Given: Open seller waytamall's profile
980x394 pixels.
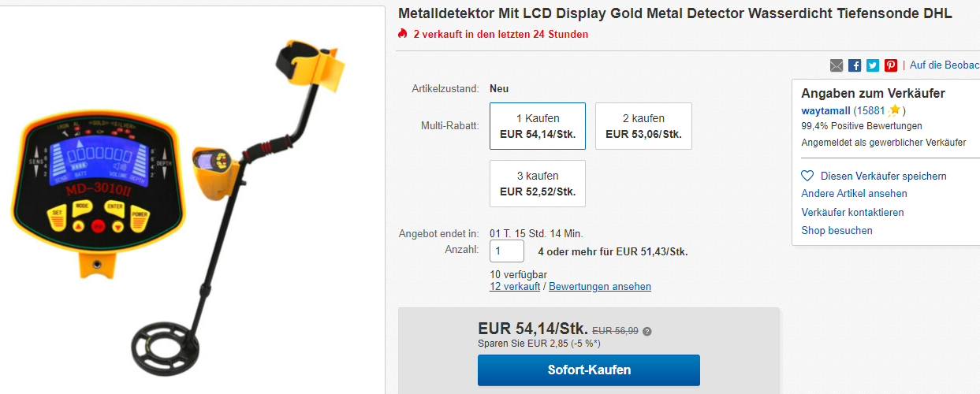Looking at the screenshot, I should coord(825,110).
